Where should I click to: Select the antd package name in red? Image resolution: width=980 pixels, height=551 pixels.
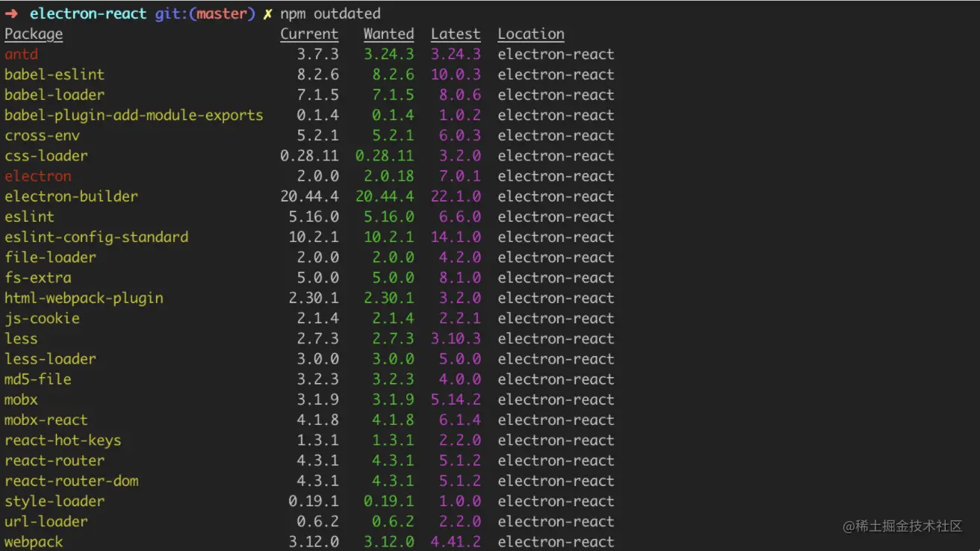(x=21, y=55)
